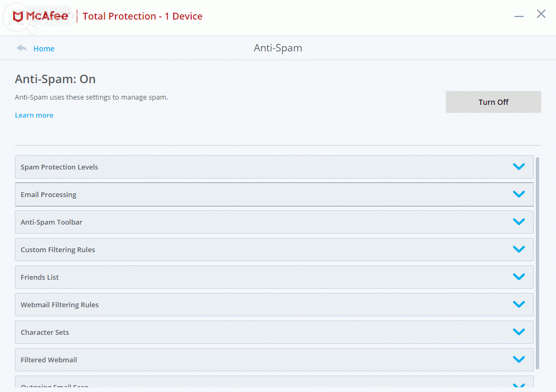This screenshot has height=392, width=556.
Task: Close the McAfee Total Protection window
Action: point(541,14)
